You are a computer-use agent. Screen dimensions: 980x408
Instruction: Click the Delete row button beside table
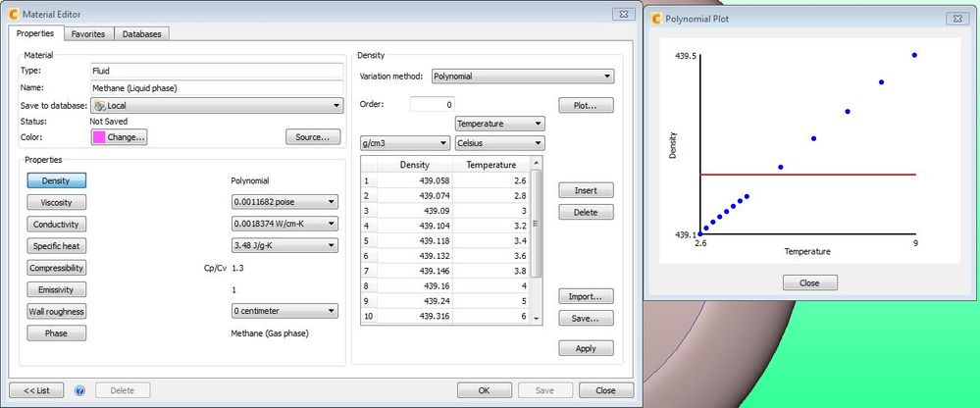pos(586,213)
